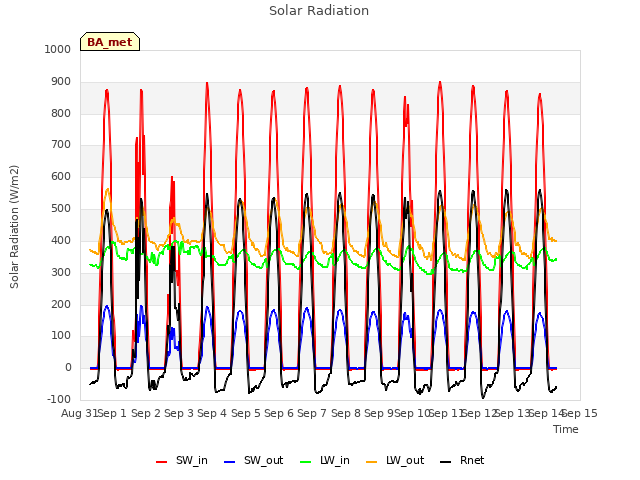Click the 900 y-axis tick label
640x480 pixels.
coord(61,82)
